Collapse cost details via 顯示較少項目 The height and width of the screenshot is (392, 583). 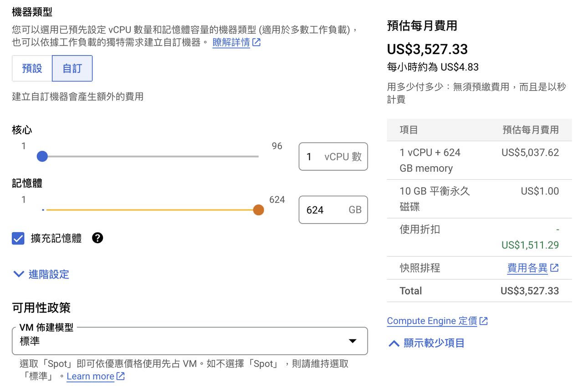426,343
